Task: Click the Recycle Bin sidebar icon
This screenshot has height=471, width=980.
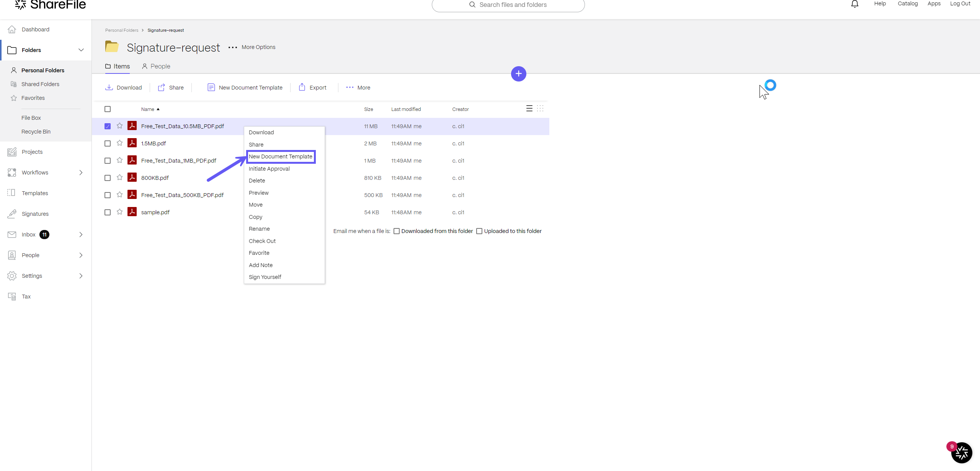Action: pyautogui.click(x=36, y=131)
